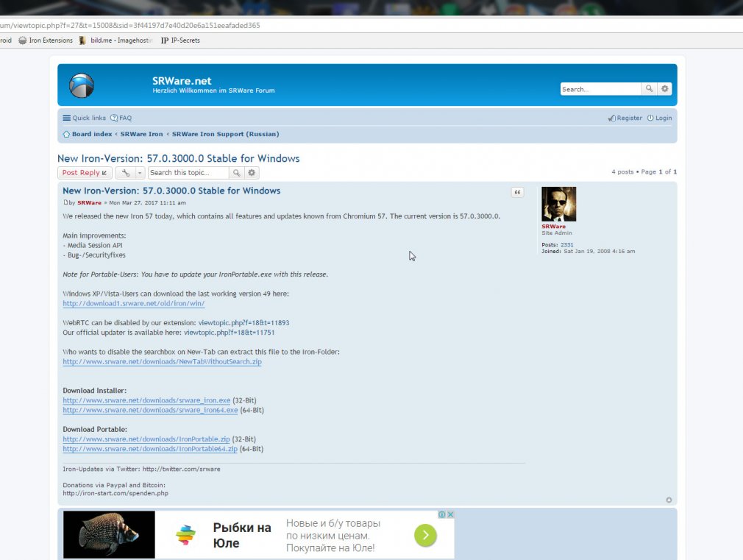743x560 pixels.
Task: Download srware_iron.exe 32-Bit installer
Action: (x=146, y=400)
